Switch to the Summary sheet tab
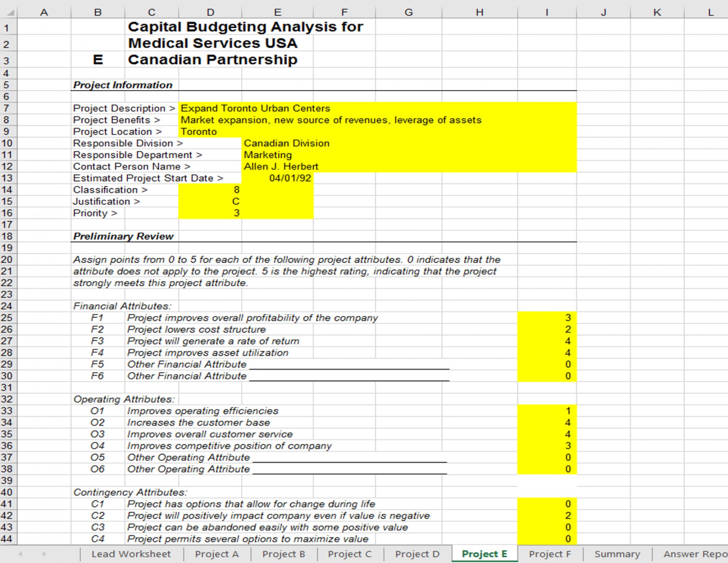 (617, 554)
